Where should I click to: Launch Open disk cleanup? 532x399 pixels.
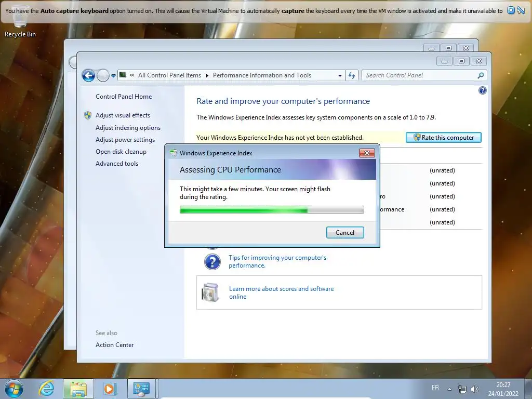121,152
